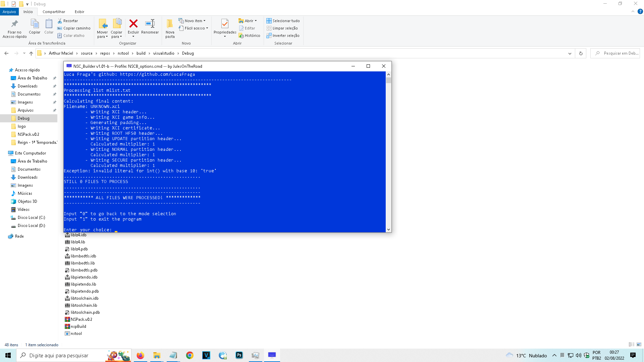This screenshot has width=644, height=362.
Task: Click Copiar caminho in ribbon
Action: point(74,28)
